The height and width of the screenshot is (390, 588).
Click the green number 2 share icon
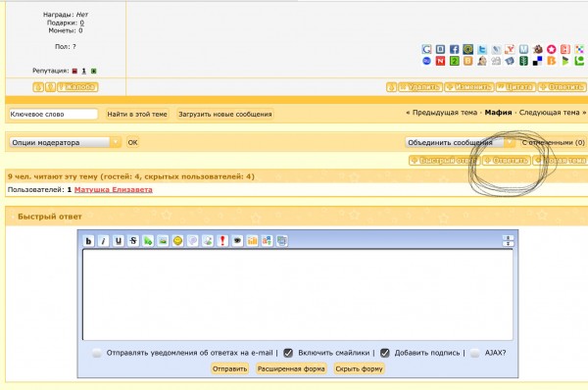(454, 61)
